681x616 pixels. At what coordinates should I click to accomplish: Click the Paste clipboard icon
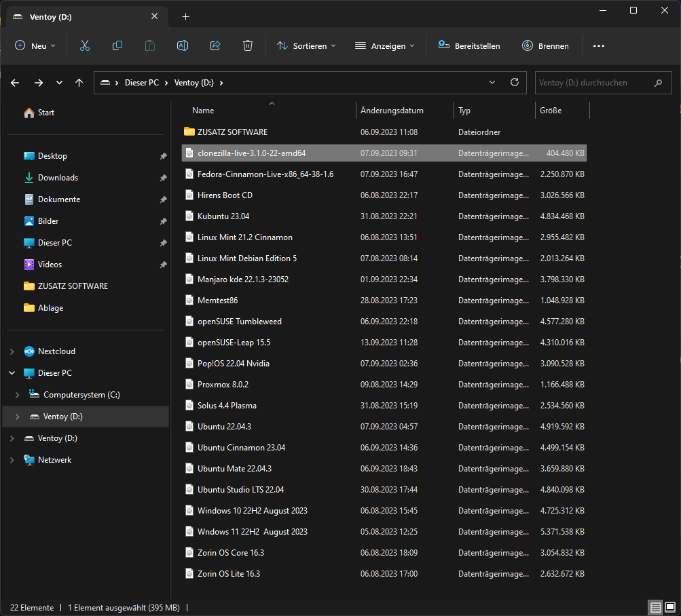tap(150, 45)
